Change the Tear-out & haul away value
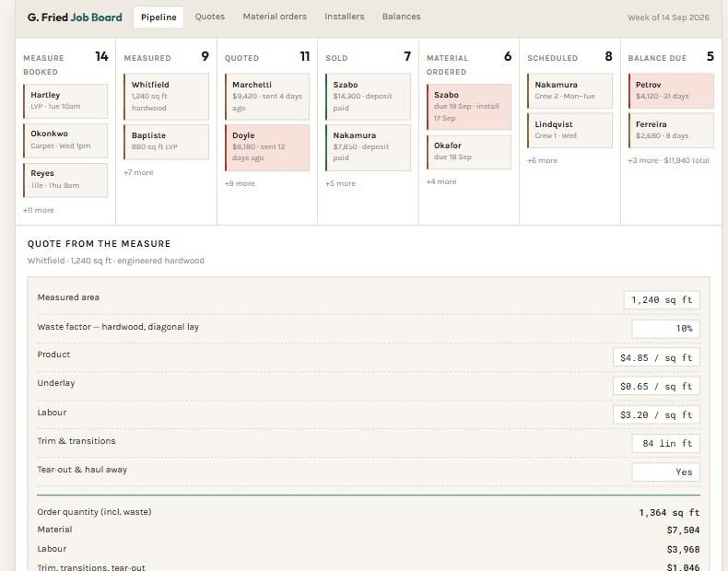The height and width of the screenshot is (571, 728). (665, 472)
